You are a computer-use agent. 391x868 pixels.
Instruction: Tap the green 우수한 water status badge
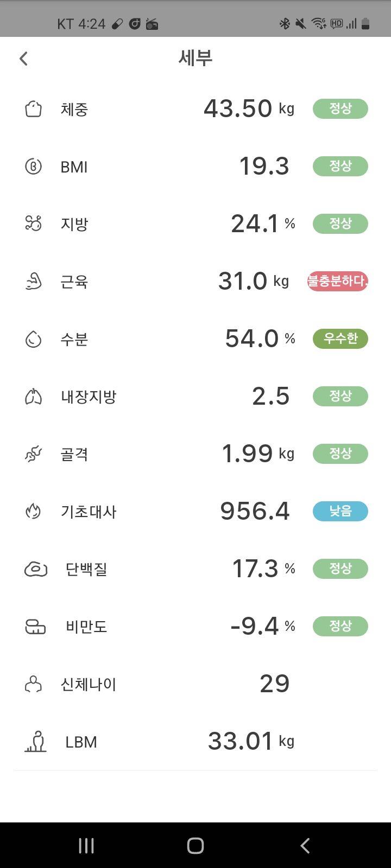click(340, 339)
